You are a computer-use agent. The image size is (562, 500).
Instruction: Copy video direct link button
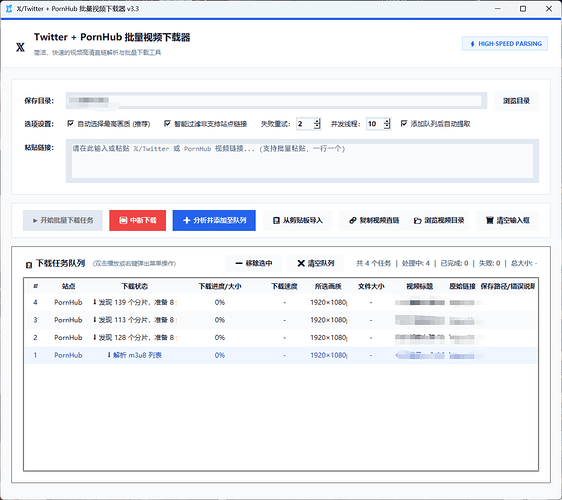point(374,220)
